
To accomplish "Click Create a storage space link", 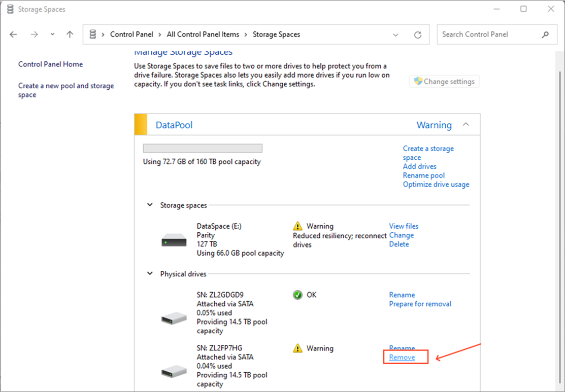I will (x=428, y=153).
